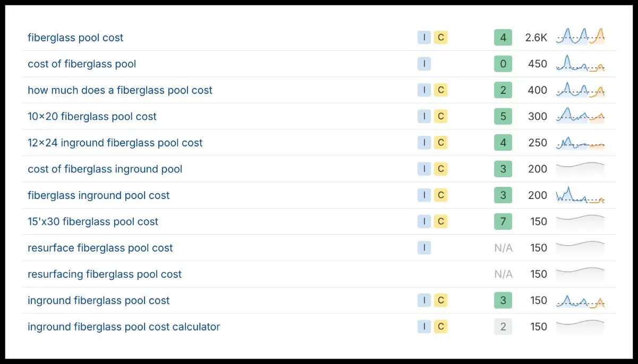Click Commercial 'C' badge on 'fiberglass pool cost' row
Screen dimensions: 638x364
click(440, 38)
